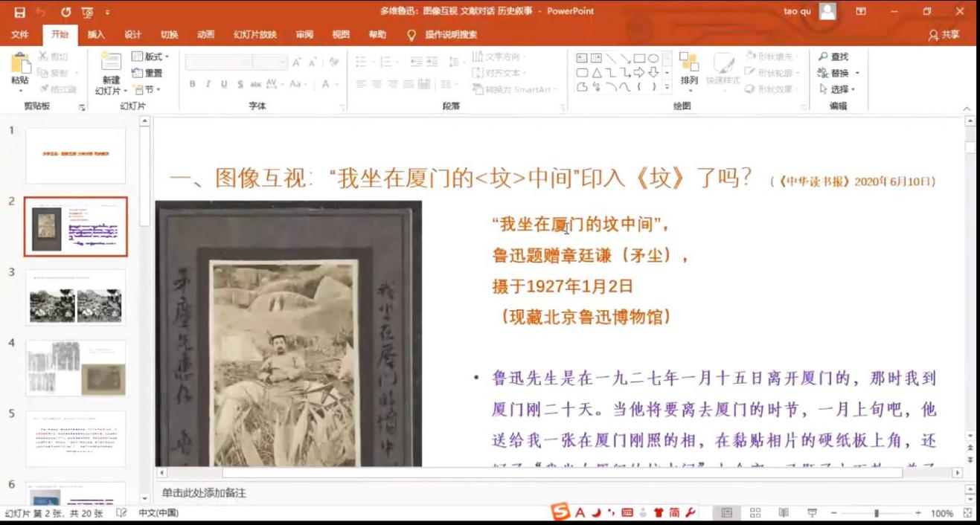Open the Design (设计) tab
The height and width of the screenshot is (525, 980).
[x=132, y=35]
